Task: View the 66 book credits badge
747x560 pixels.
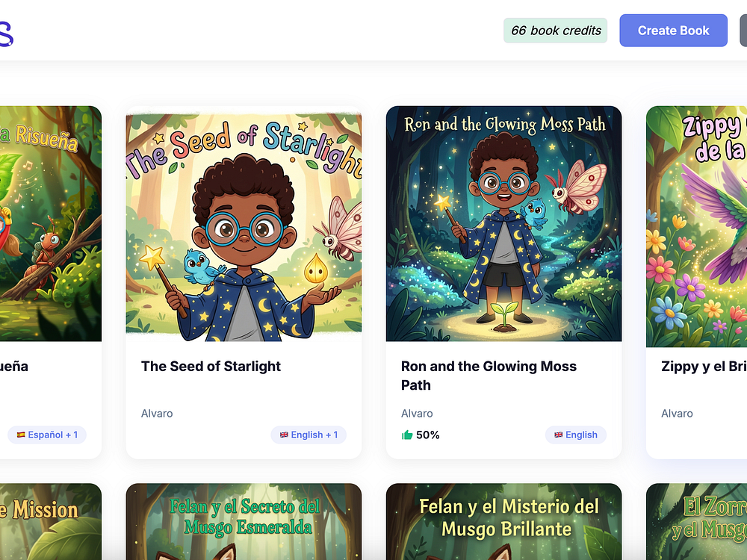Action: pos(556,31)
